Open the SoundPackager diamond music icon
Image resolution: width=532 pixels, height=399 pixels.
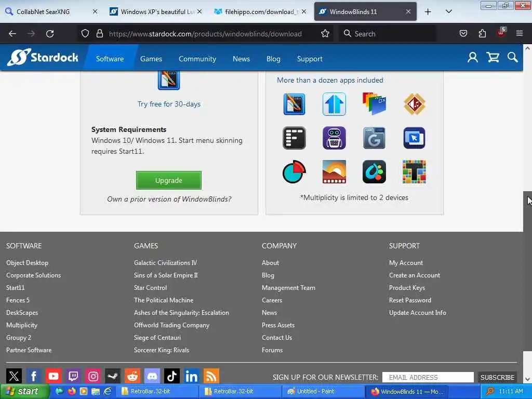(x=414, y=104)
